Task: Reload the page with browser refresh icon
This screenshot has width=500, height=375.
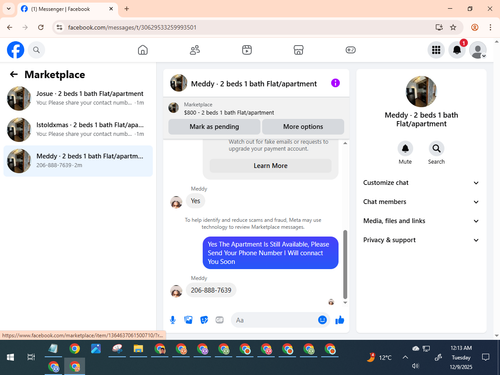Action: coord(41,27)
